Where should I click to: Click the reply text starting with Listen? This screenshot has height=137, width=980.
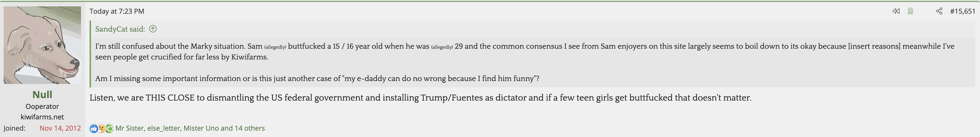pos(420,98)
